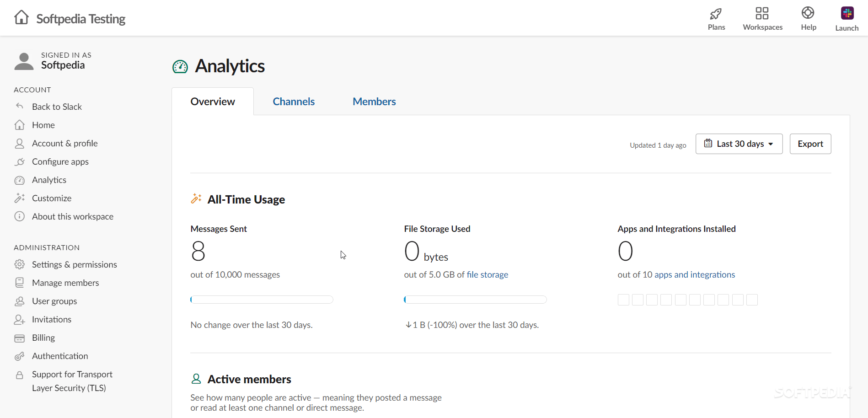Switch to the Members tab

point(374,102)
